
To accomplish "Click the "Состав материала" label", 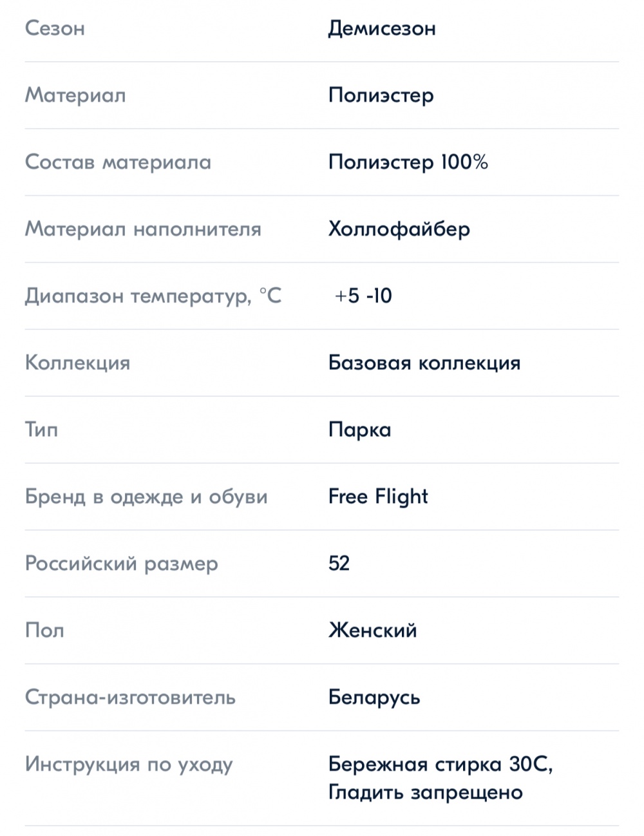I will pos(118,162).
